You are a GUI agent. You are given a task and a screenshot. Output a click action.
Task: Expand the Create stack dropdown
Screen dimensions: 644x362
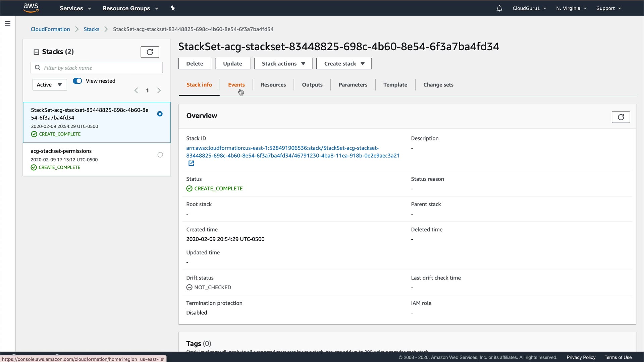coord(344,64)
